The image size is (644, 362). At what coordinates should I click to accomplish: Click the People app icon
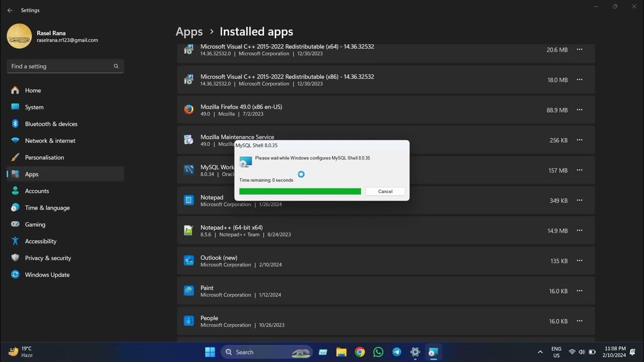(189, 321)
